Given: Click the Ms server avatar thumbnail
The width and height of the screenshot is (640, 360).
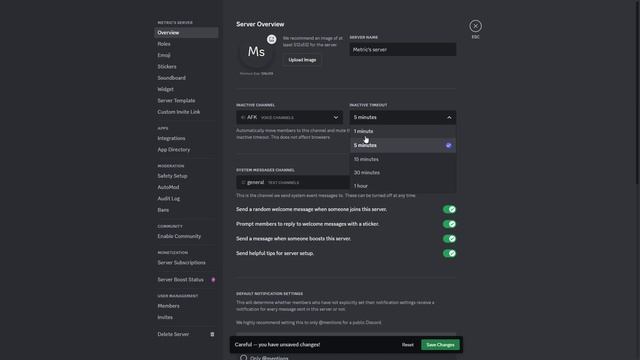Looking at the screenshot, I should tap(256, 52).
